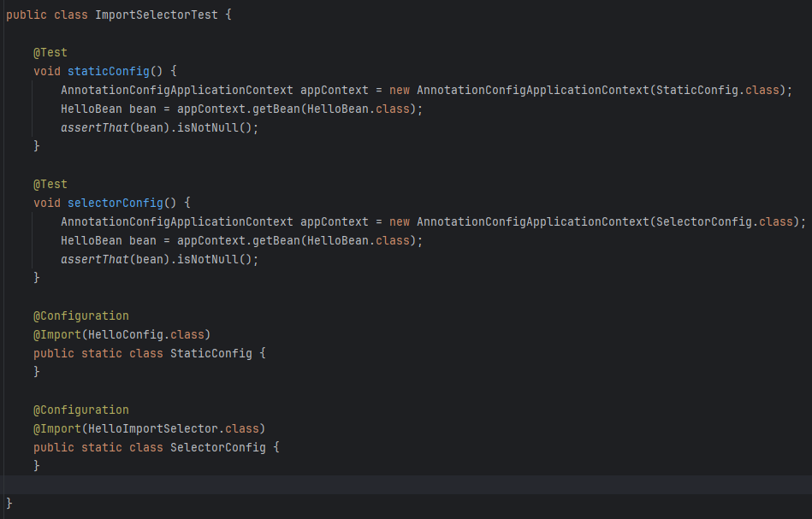This screenshot has height=519, width=812.
Task: Click @Configuration above the StaticConfig class
Action: [x=81, y=316]
